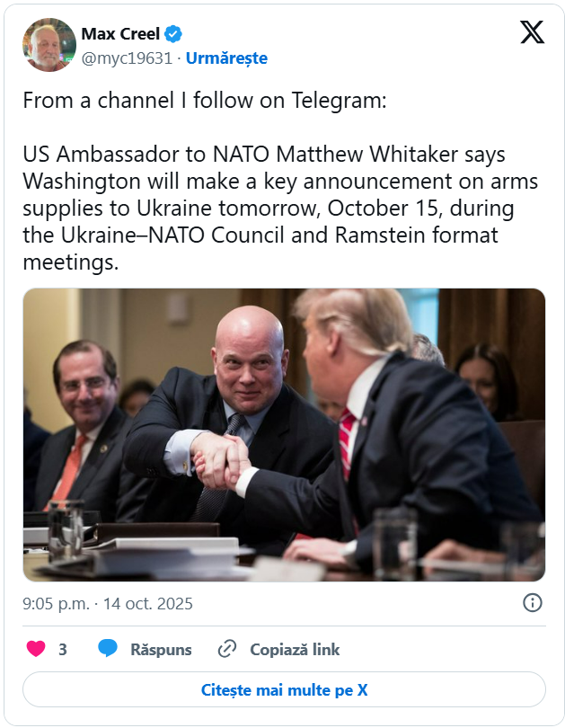Click the Copiază link label
Screen dimensions: 565x728
tap(295, 650)
